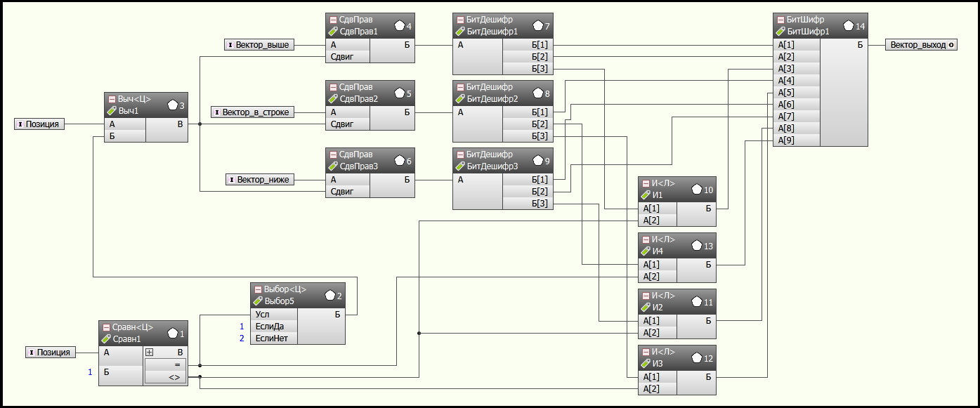Click the tag icon beside the Сравн1 name

[105, 339]
